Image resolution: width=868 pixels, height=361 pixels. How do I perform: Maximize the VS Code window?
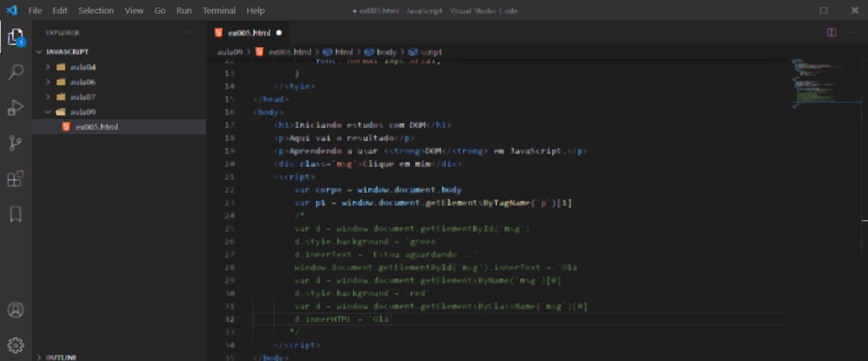824,10
